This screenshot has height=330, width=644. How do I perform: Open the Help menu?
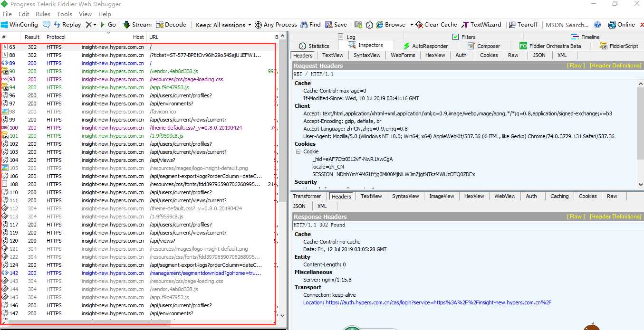click(105, 14)
